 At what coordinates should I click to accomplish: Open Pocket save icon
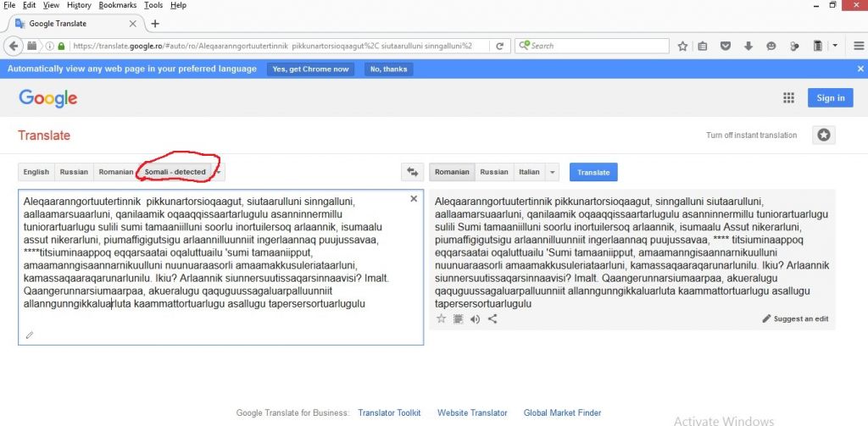click(x=726, y=47)
